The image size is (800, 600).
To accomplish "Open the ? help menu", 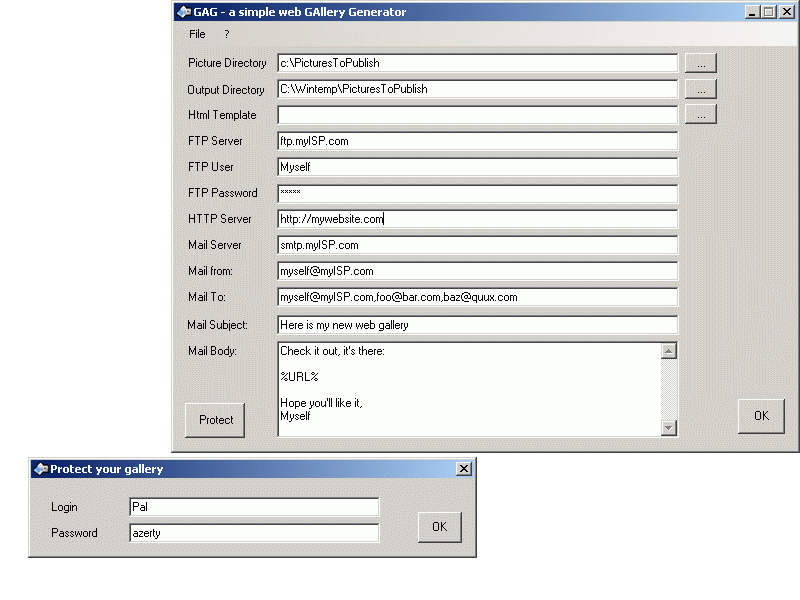I will click(x=227, y=34).
